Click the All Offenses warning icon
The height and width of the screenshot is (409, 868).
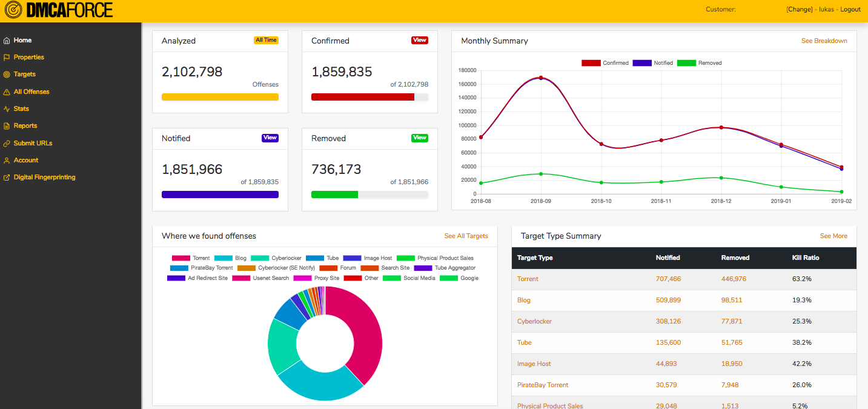click(7, 92)
